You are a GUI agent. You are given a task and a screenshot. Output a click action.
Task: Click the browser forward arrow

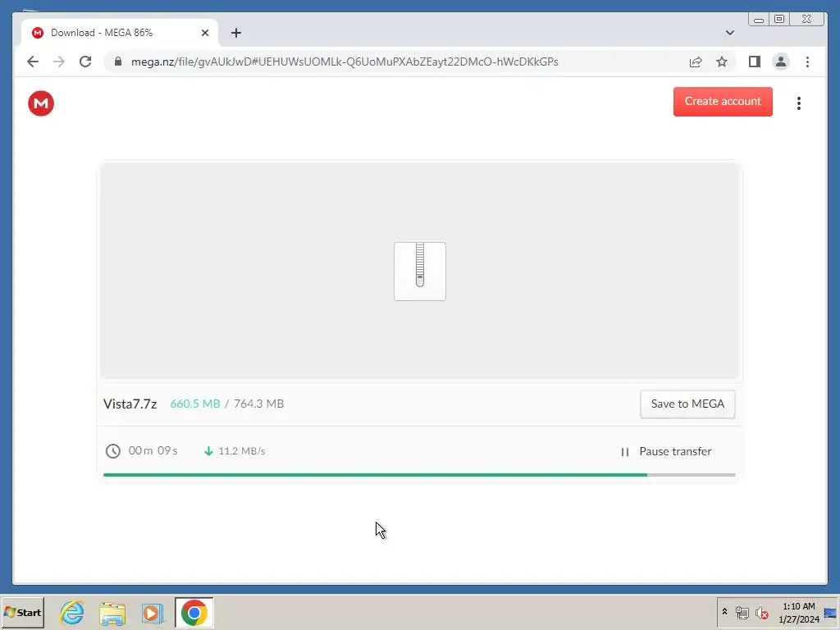coord(59,62)
